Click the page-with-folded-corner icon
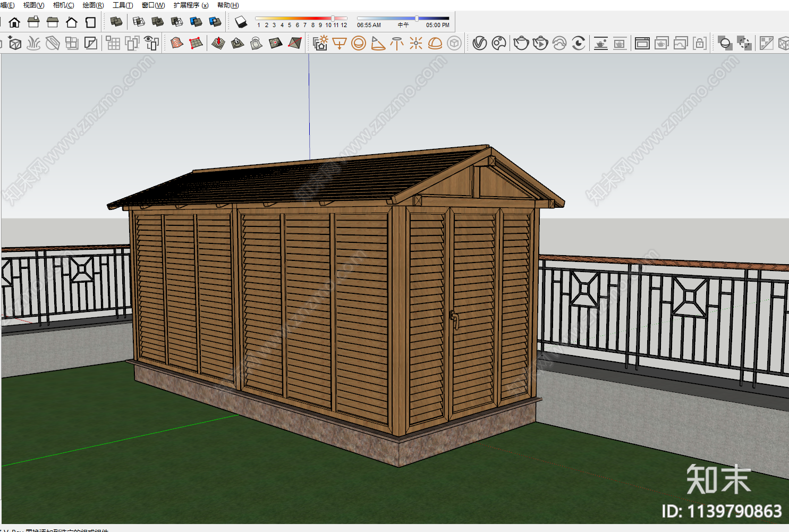789x532 pixels. (91, 43)
